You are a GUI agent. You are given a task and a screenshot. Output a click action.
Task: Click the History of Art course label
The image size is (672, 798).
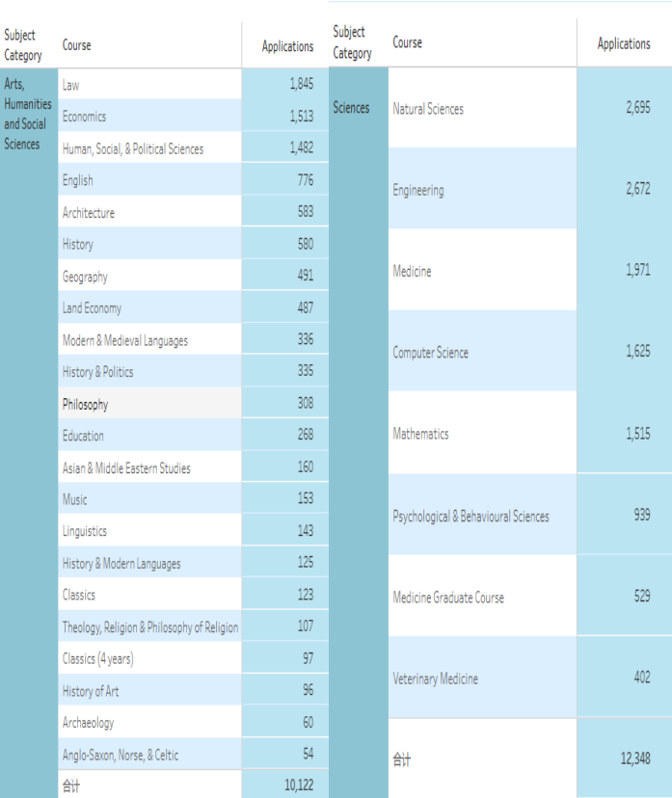pos(91,691)
